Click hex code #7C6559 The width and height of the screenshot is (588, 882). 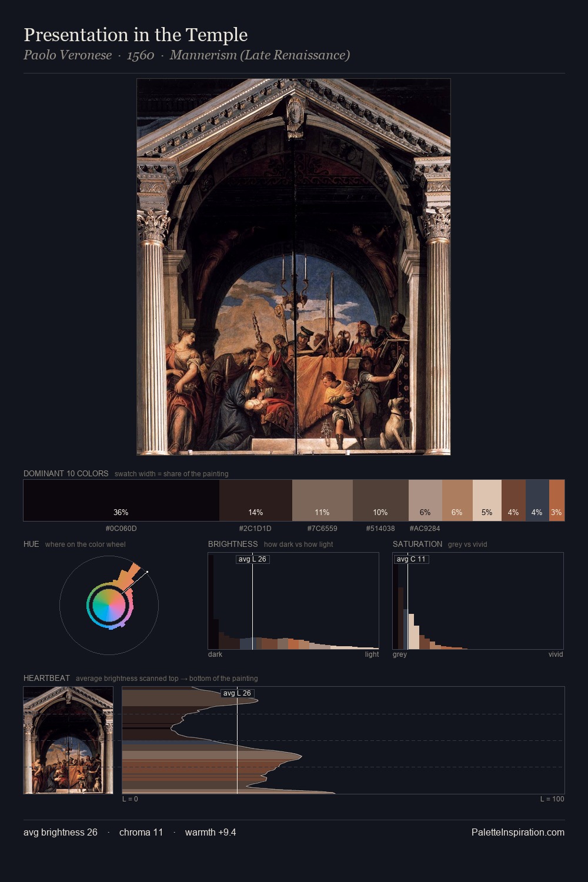(x=322, y=529)
